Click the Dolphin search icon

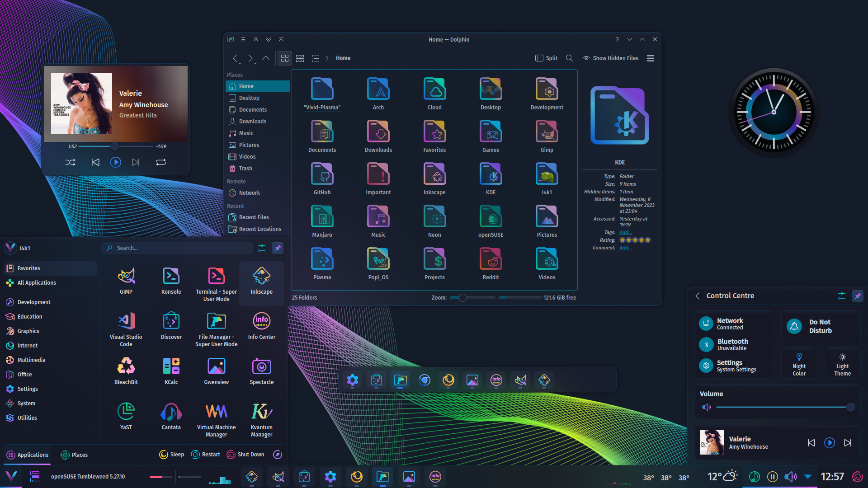click(x=570, y=58)
